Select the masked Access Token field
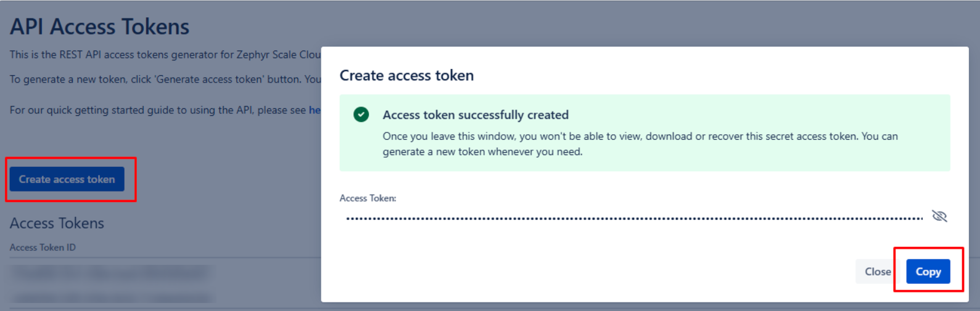 [x=634, y=218]
